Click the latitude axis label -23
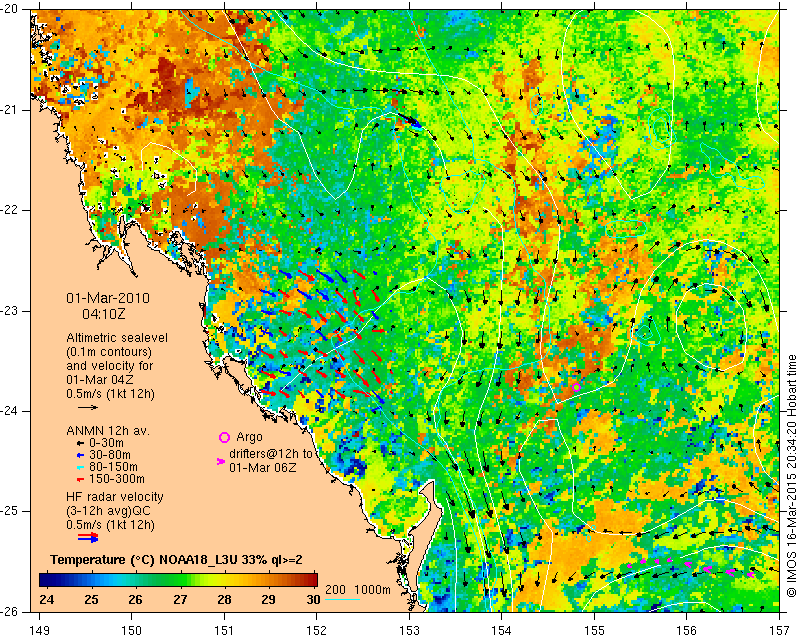Screen dimensions: 800x640 click(10, 311)
